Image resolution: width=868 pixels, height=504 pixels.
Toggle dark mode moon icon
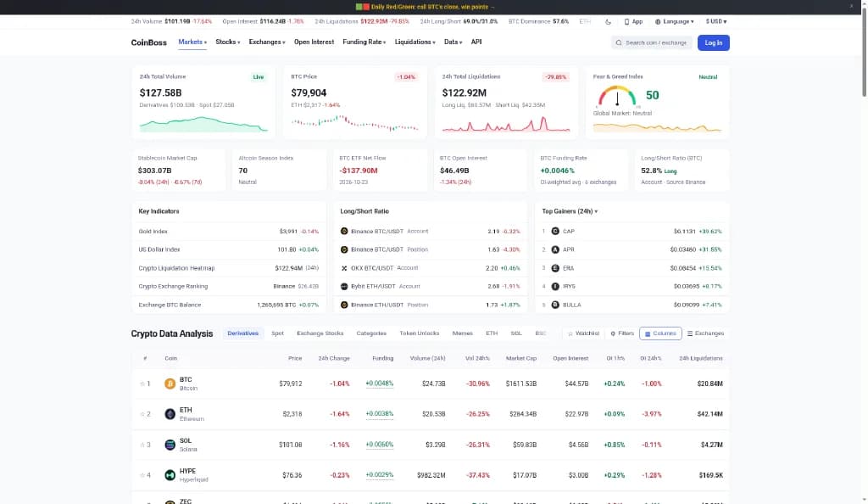(608, 21)
